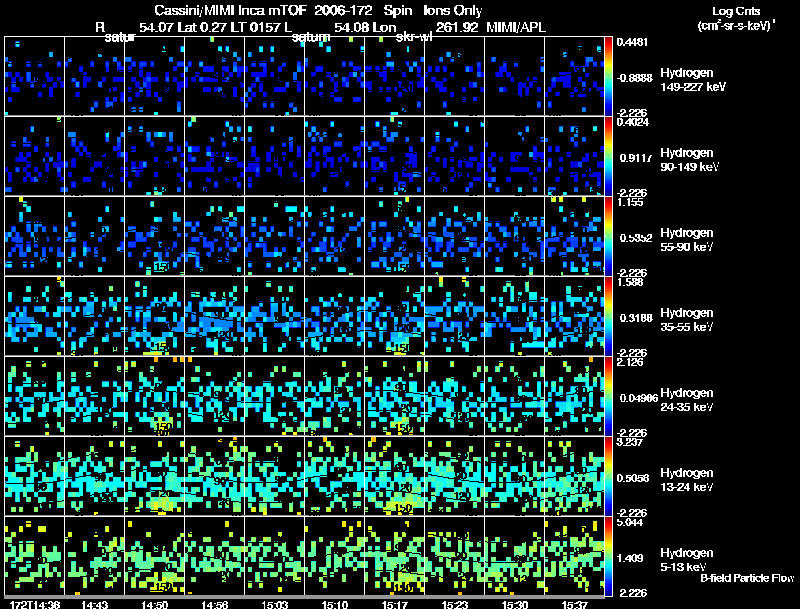Click the 149-227 keV Hydrogen color bar
800x609 pixels.
pos(610,76)
